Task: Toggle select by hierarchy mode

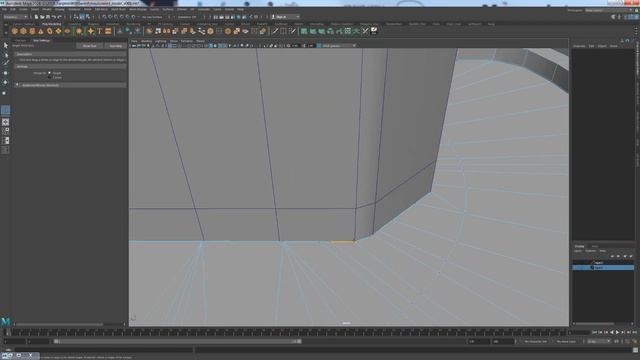Action: [76, 17]
